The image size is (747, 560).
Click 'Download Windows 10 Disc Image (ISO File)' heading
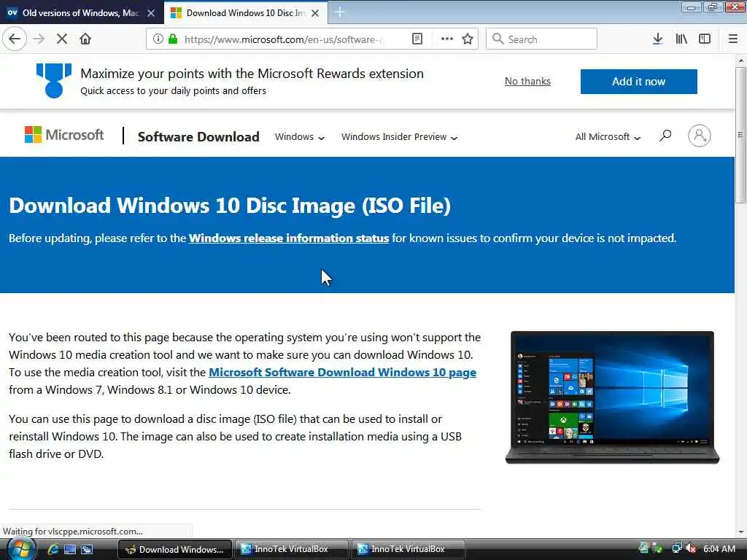coord(230,205)
